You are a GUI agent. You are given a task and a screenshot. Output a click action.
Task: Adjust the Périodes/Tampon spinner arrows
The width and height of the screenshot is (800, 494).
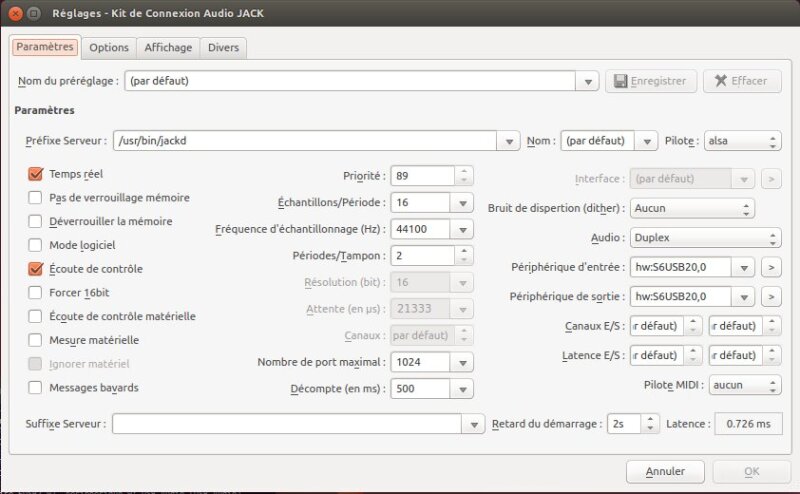coord(464,256)
